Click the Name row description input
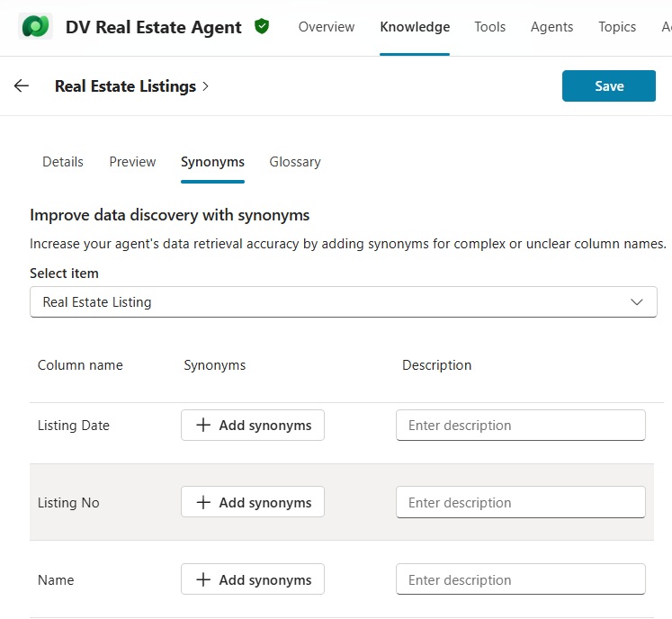 (520, 580)
